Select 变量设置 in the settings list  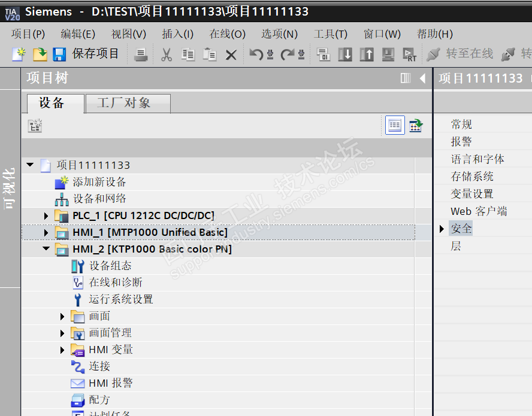[472, 194]
